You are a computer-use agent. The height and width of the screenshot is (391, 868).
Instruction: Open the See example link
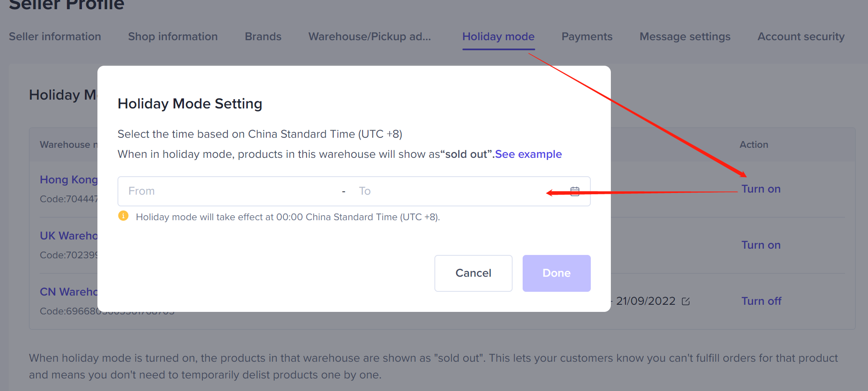pyautogui.click(x=528, y=154)
